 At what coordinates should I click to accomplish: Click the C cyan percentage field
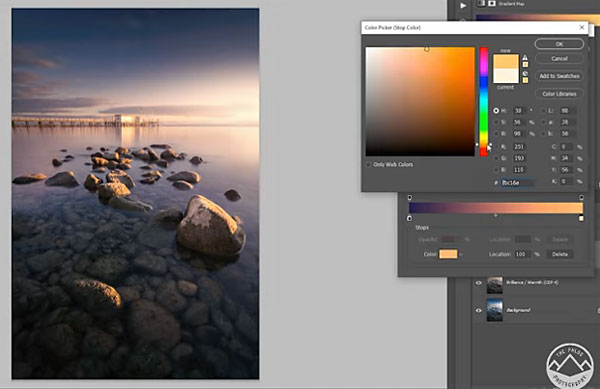[x=566, y=146]
